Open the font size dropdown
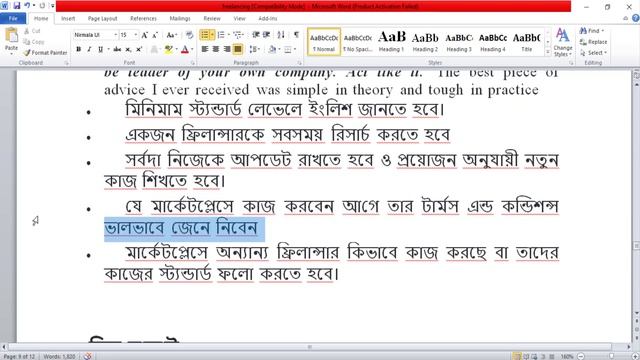The height and width of the screenshot is (360, 640). 136,35
